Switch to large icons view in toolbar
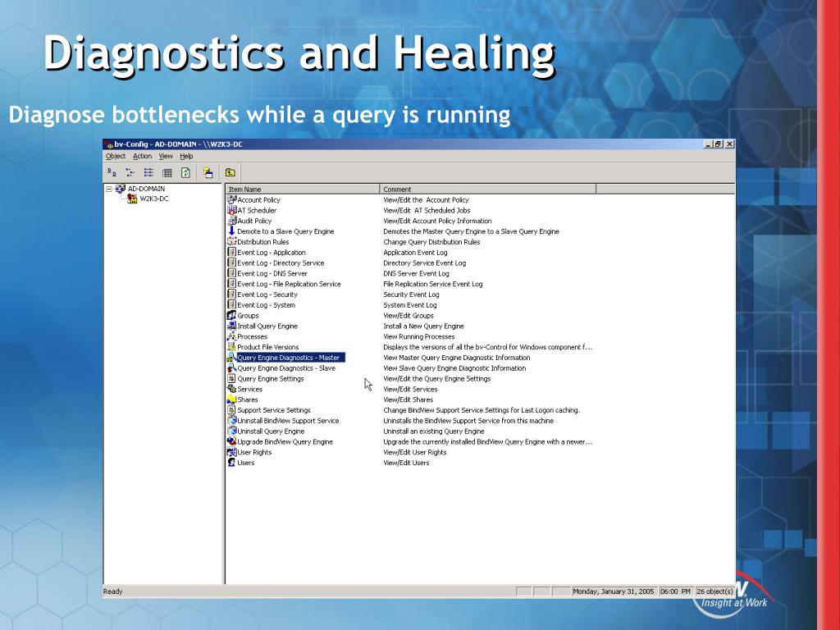The width and height of the screenshot is (840, 630). (112, 172)
